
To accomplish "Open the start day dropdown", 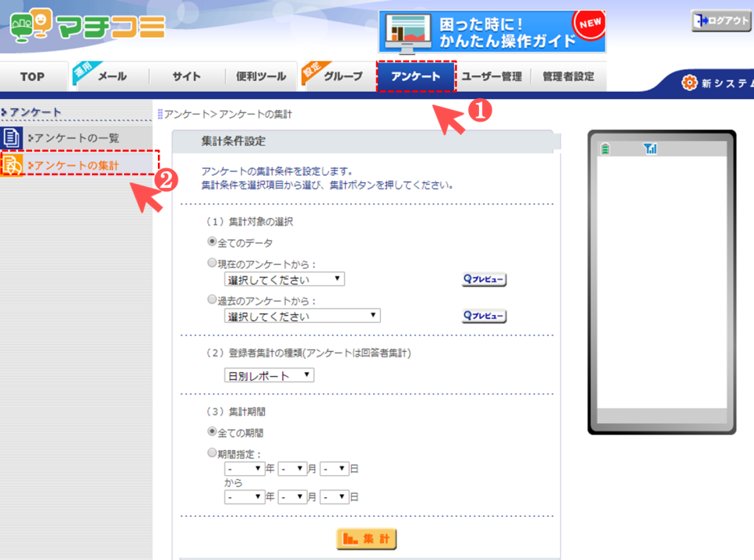I will click(335, 469).
